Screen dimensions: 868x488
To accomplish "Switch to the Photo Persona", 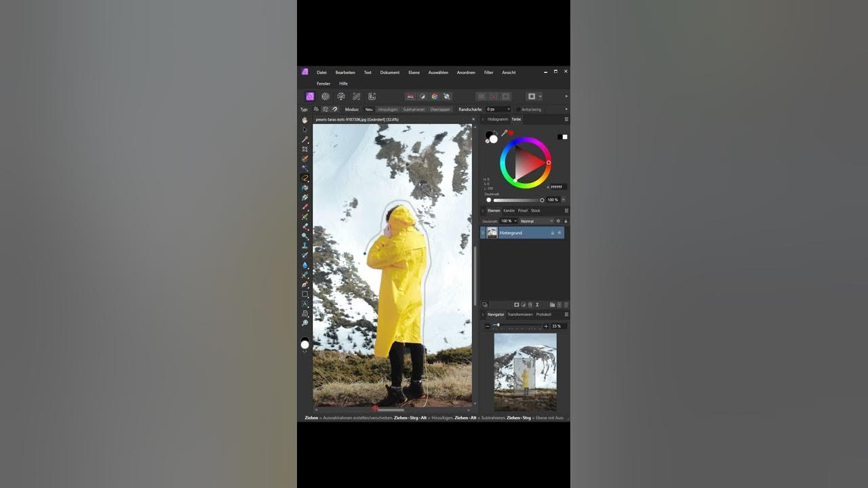I will pyautogui.click(x=310, y=96).
